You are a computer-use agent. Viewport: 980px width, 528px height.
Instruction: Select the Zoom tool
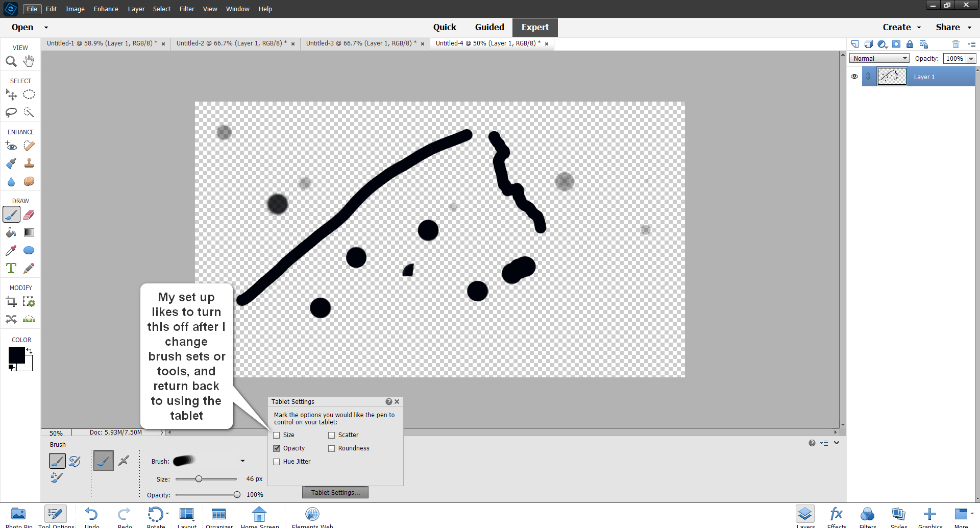tap(11, 61)
